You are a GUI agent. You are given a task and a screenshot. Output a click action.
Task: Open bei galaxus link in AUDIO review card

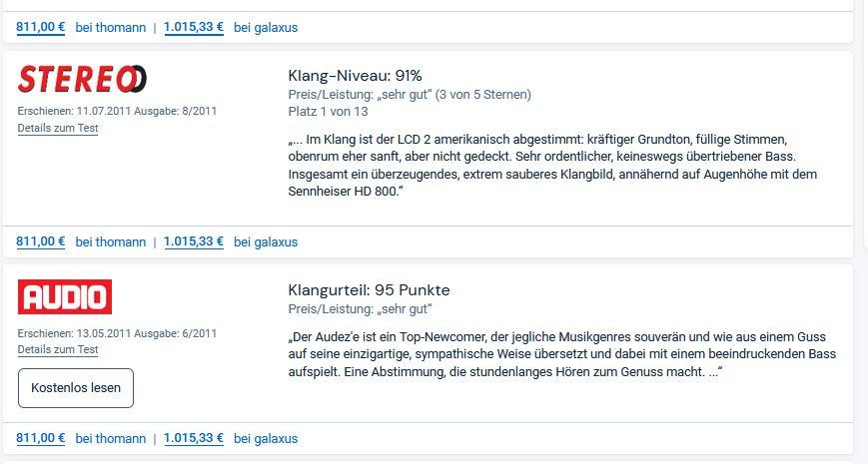(265, 438)
